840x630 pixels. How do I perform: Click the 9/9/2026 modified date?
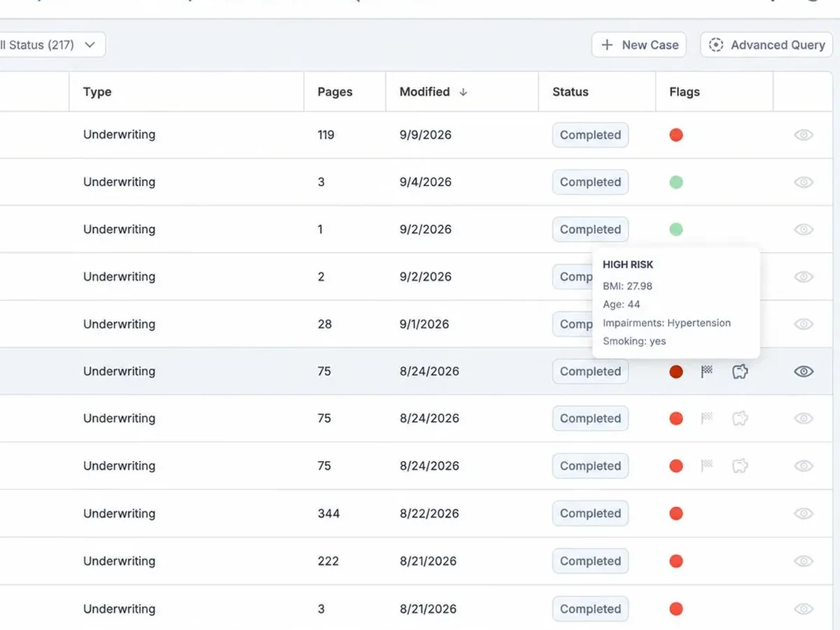(x=425, y=135)
